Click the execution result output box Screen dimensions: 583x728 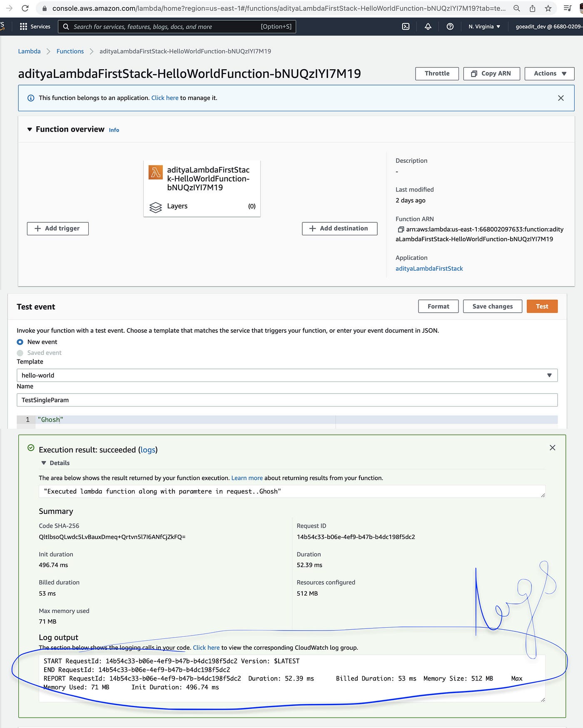(292, 491)
